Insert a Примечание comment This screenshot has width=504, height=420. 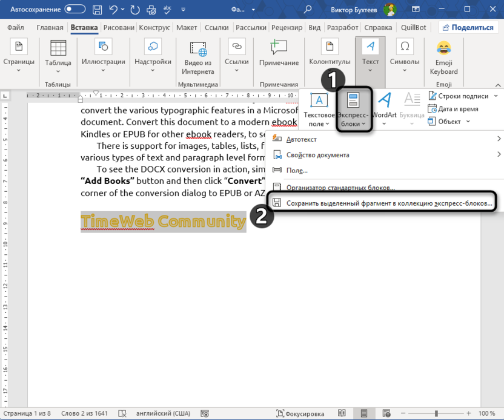[279, 53]
